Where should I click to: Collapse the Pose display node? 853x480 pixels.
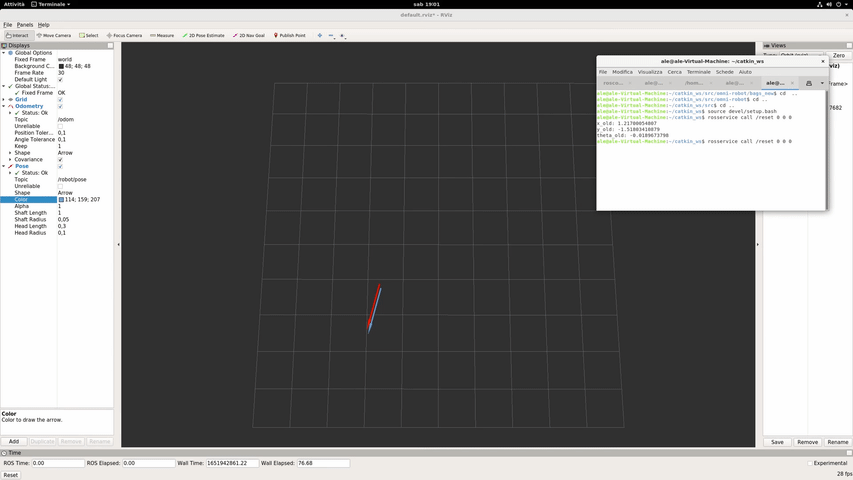point(4,166)
